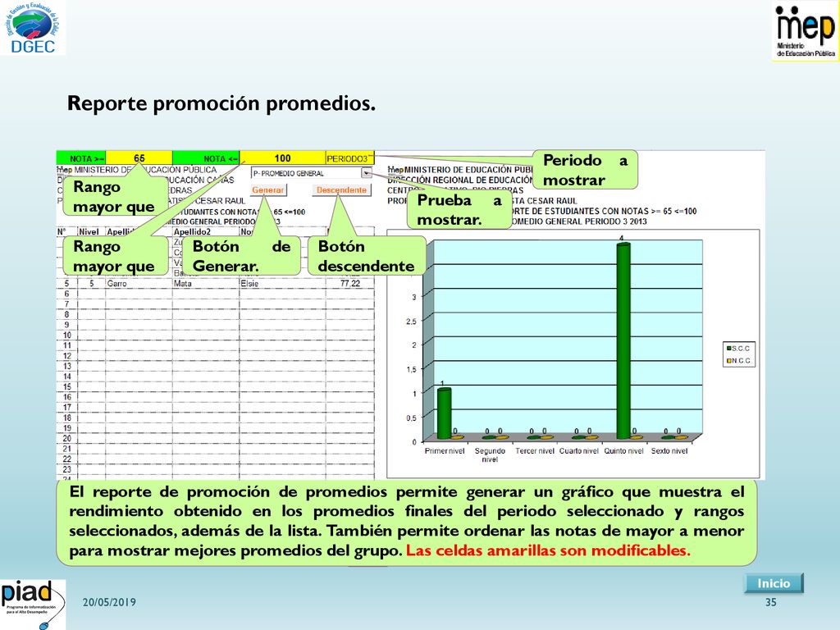Click the Inicio button
Screen dimensions: 840x630
tap(774, 583)
